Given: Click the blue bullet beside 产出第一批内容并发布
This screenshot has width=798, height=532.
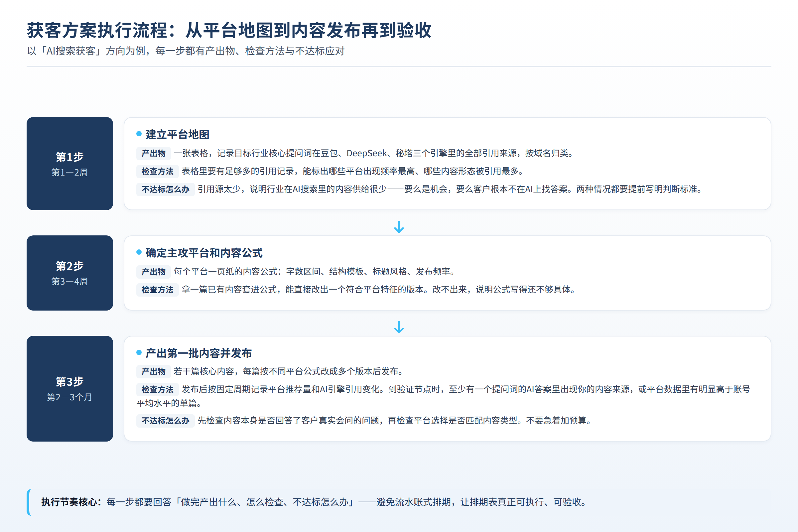Looking at the screenshot, I should click(x=139, y=352).
